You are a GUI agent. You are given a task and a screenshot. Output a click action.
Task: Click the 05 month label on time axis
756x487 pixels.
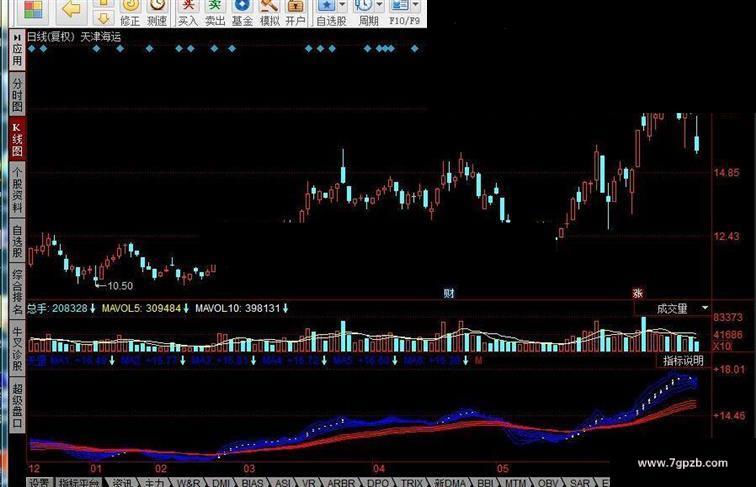503,468
